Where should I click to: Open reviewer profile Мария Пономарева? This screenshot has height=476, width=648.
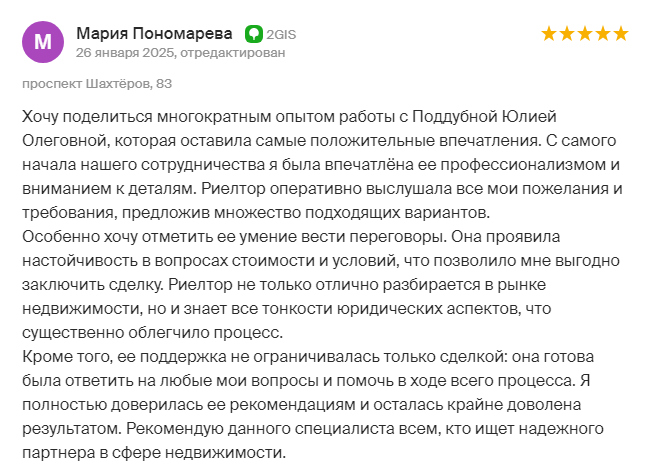pos(155,33)
